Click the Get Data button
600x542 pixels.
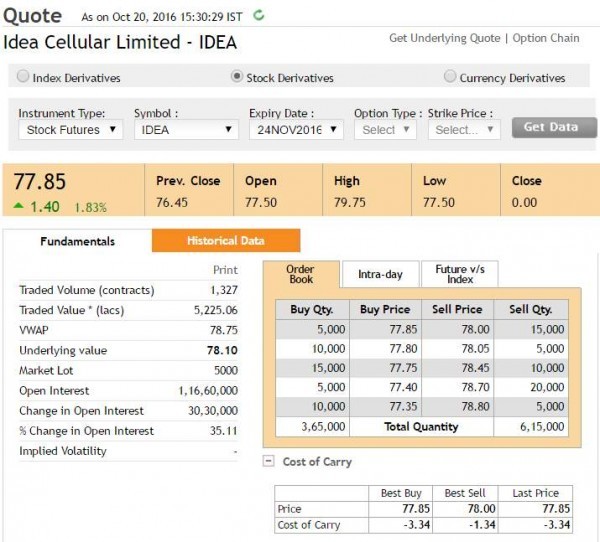point(554,127)
